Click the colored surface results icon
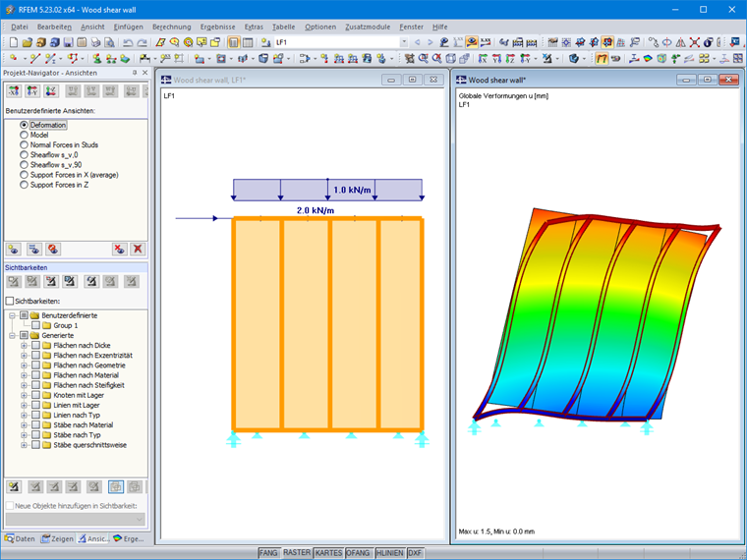The height and width of the screenshot is (560, 747). 648,59
